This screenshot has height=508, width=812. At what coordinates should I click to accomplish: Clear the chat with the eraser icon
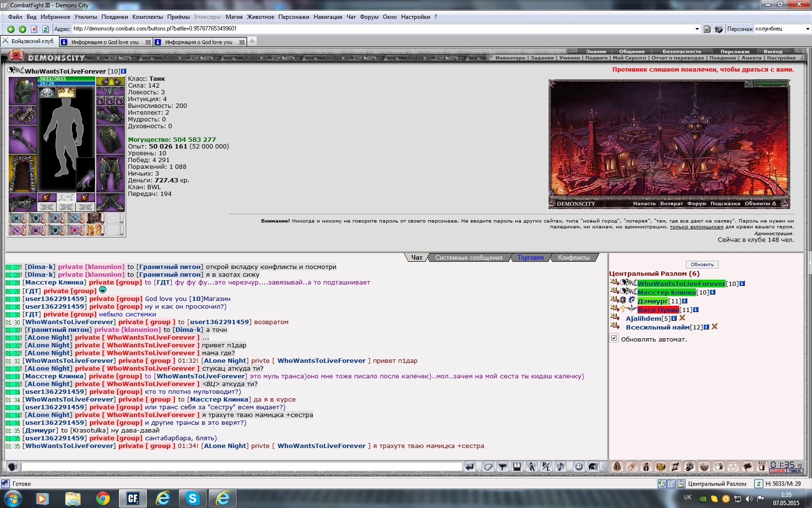pyautogui.click(x=488, y=466)
